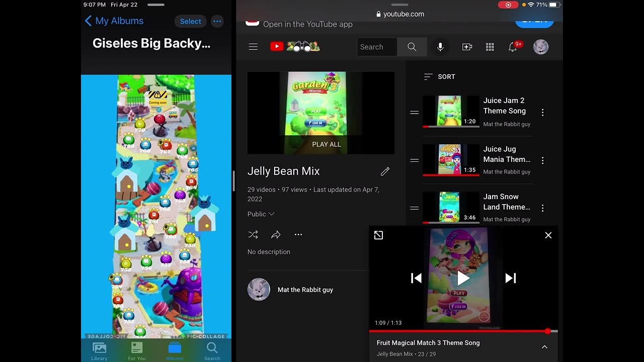Skip to previous video in miniplayer
The width and height of the screenshot is (644, 362).
point(416,278)
